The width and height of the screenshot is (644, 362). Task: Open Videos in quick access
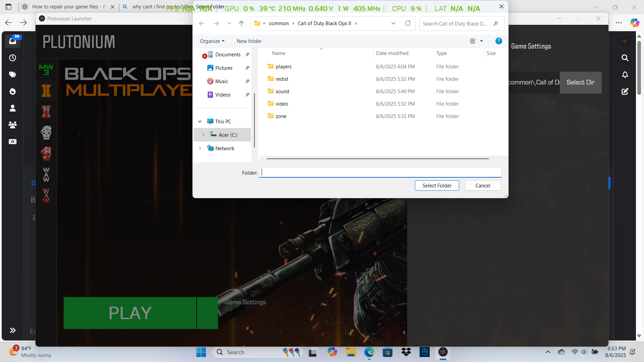click(x=223, y=95)
